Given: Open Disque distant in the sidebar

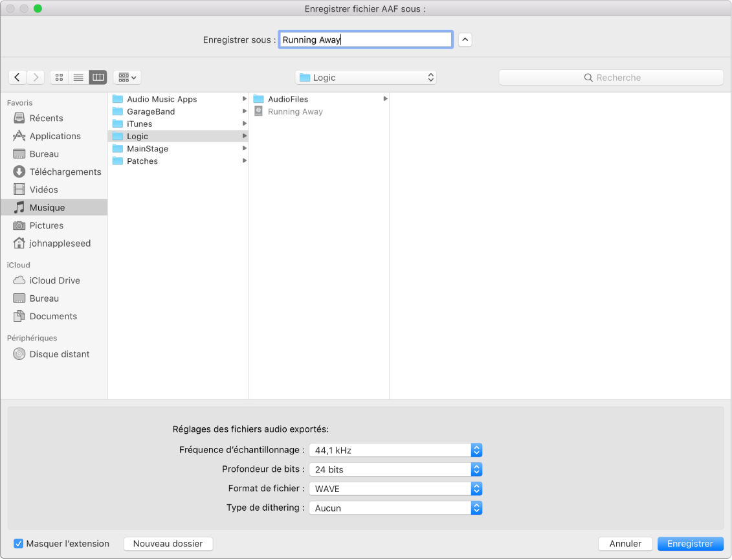Looking at the screenshot, I should [59, 354].
